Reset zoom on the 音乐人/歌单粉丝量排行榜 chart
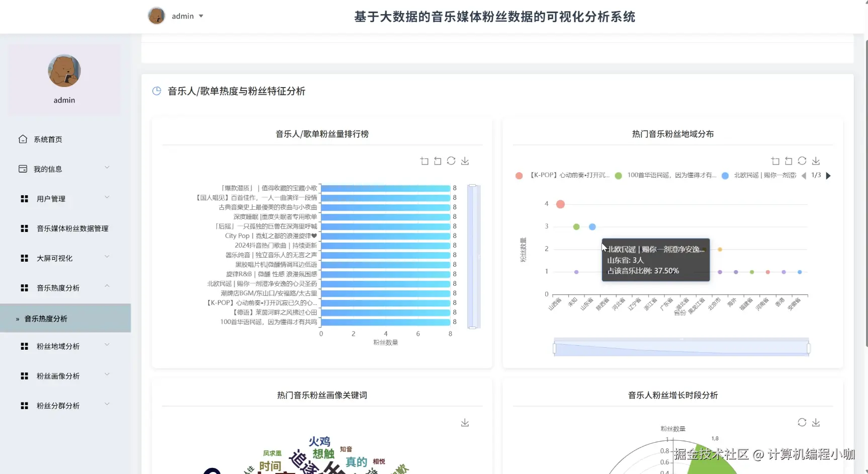Screen dimensions: 868x474 (x=437, y=161)
